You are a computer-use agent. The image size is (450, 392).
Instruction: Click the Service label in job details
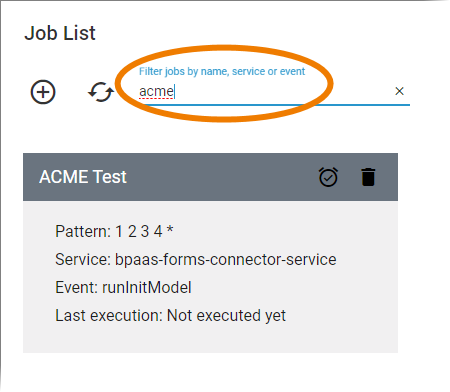click(83, 259)
